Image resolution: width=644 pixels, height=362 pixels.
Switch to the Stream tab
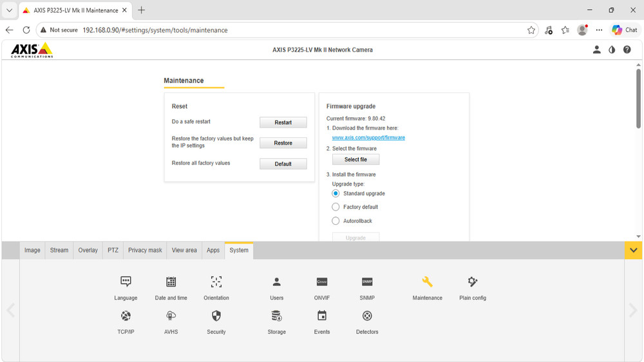pos(59,250)
